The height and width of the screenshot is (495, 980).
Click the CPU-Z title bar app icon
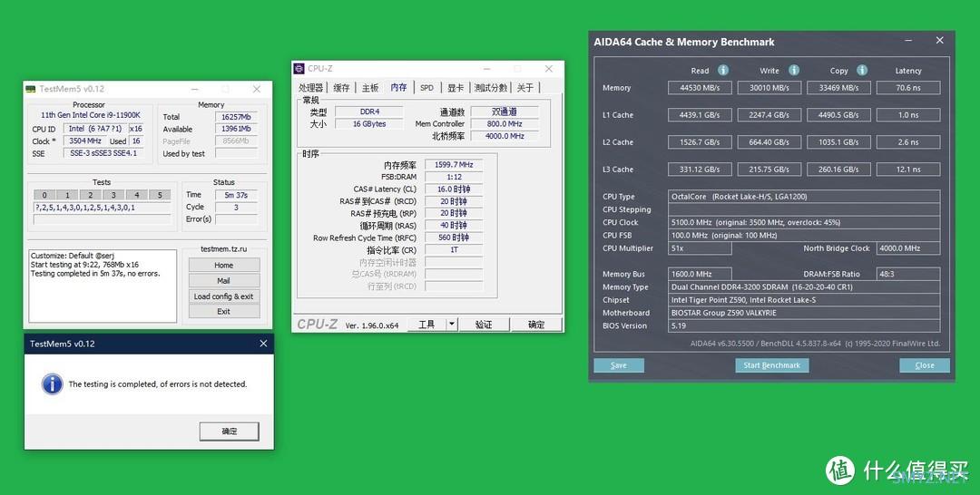point(299,69)
